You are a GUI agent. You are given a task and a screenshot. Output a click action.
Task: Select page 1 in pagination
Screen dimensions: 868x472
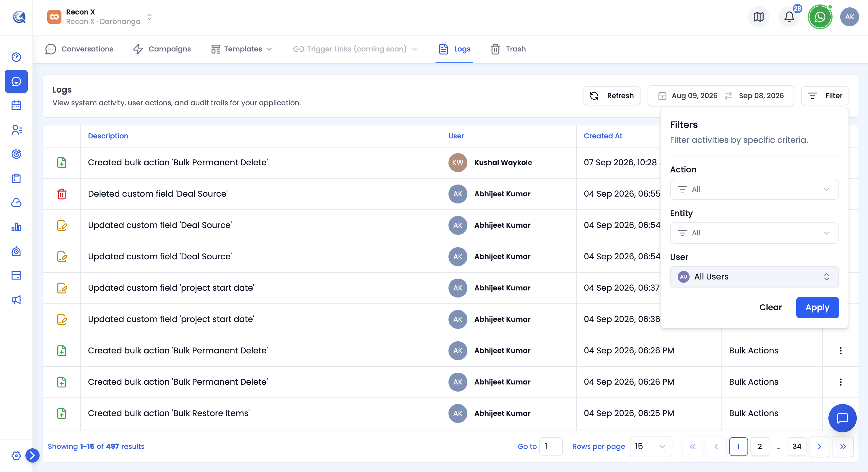[738, 446]
